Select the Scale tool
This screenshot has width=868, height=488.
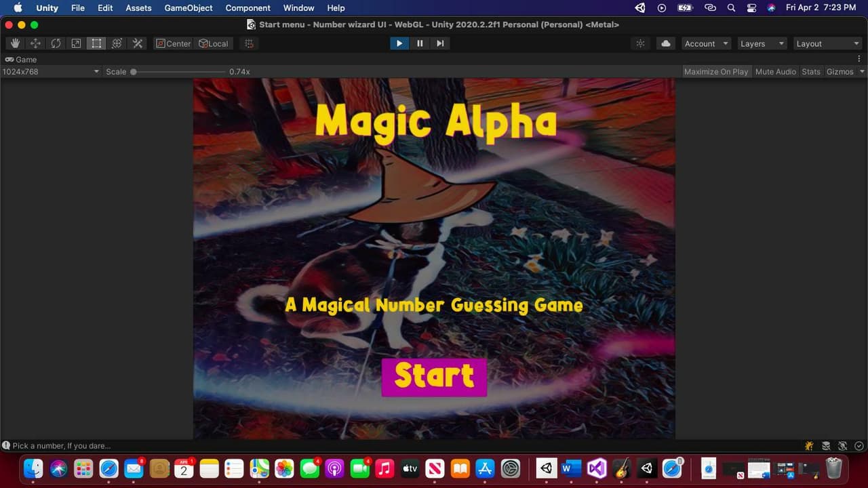tap(76, 43)
